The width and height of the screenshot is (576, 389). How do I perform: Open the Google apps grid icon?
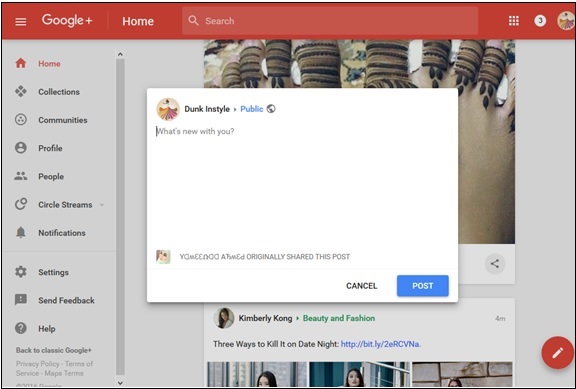(x=514, y=21)
